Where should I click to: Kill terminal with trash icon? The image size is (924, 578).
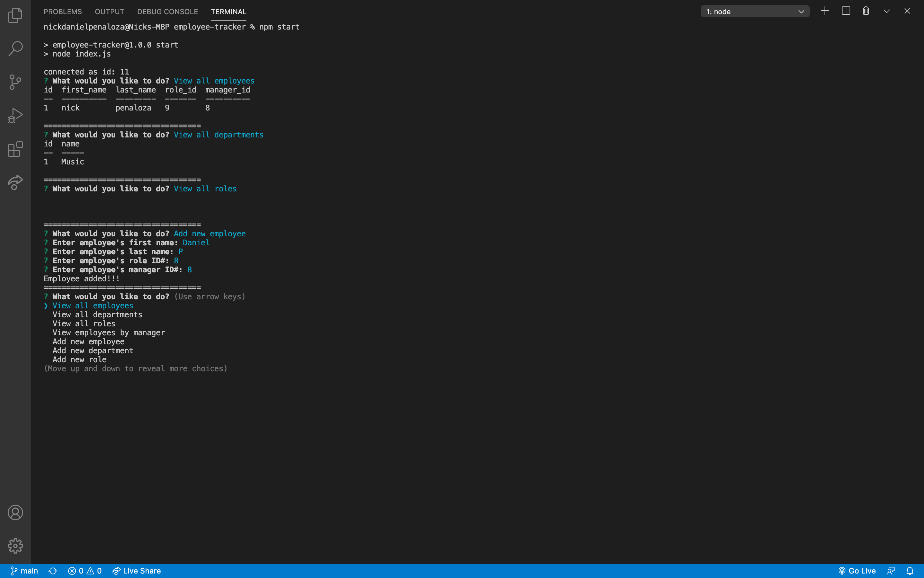[866, 11]
